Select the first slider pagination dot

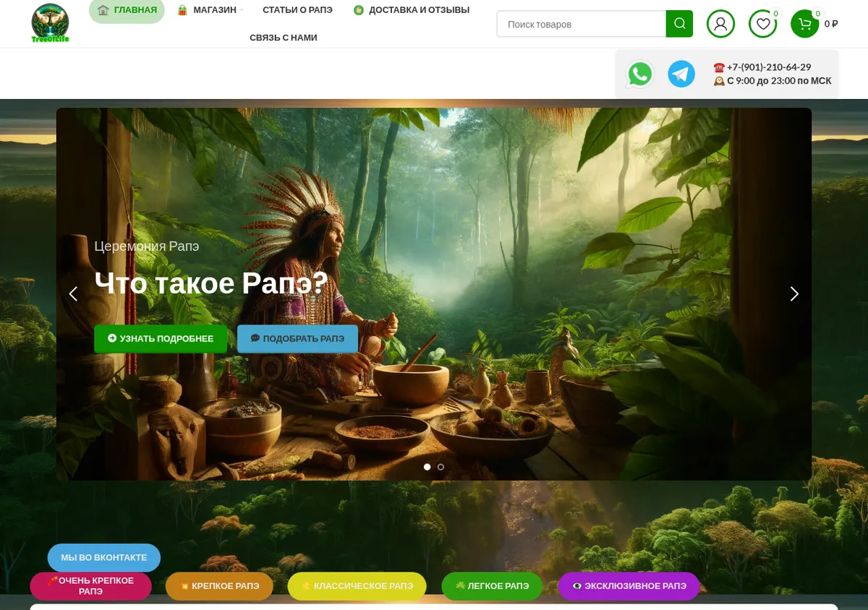point(427,467)
